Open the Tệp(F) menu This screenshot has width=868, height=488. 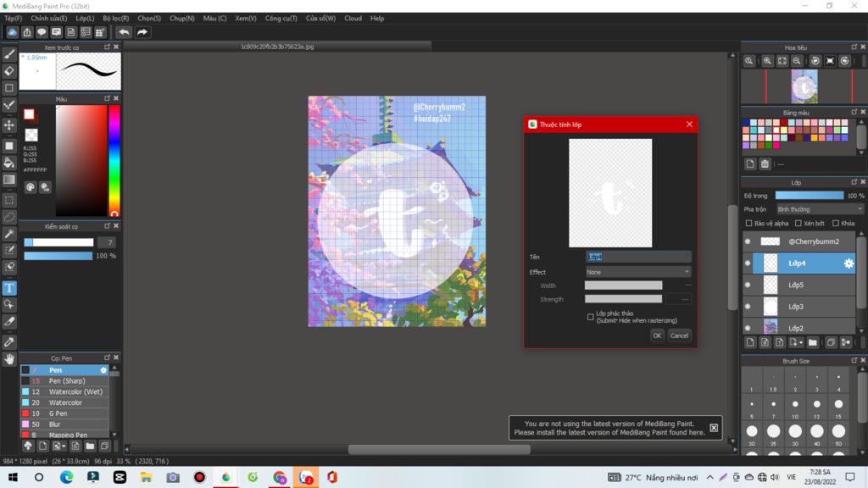tap(14, 19)
